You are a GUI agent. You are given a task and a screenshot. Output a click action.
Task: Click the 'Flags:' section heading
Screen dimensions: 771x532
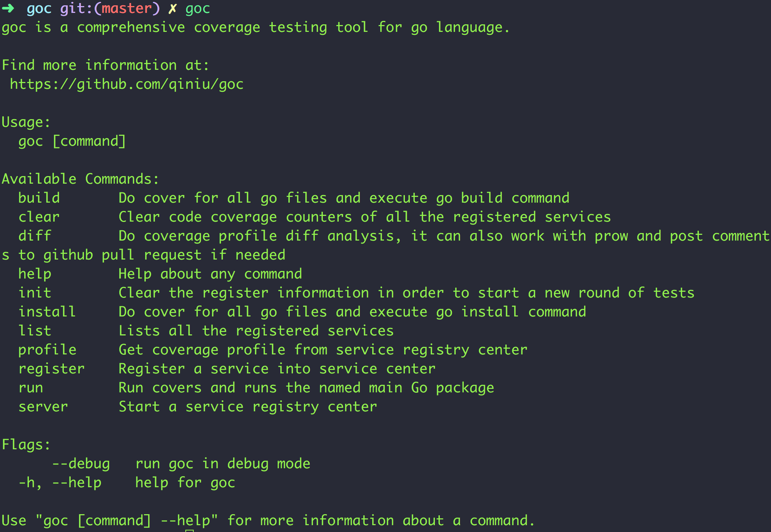pos(26,445)
